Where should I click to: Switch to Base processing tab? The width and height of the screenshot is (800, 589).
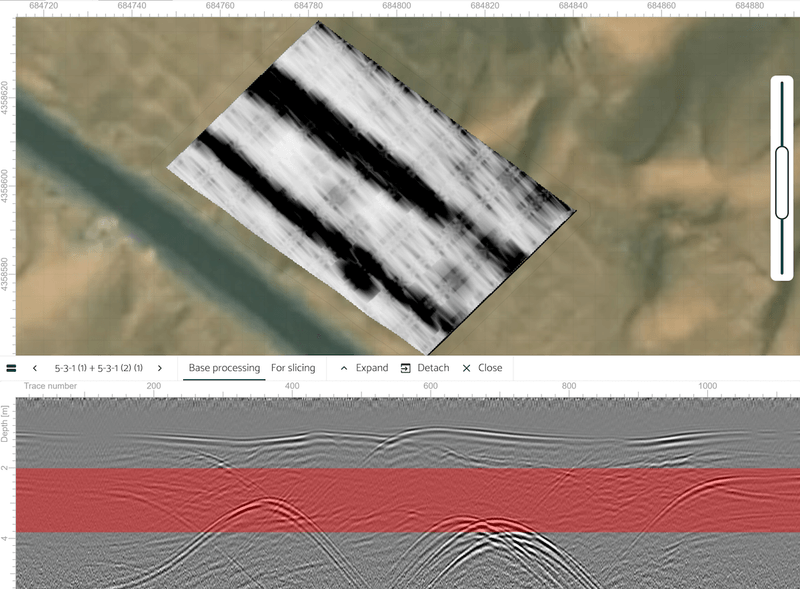pos(224,368)
